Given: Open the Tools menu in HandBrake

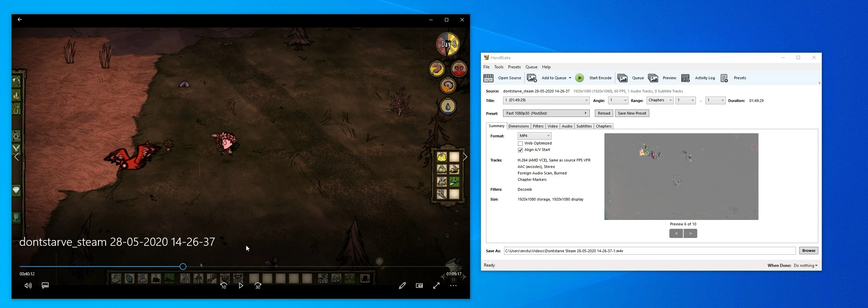Looking at the screenshot, I should pos(499,67).
